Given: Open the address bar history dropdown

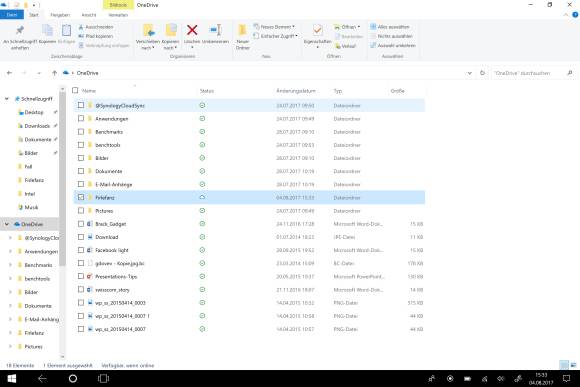Looking at the screenshot, I should click(469, 73).
